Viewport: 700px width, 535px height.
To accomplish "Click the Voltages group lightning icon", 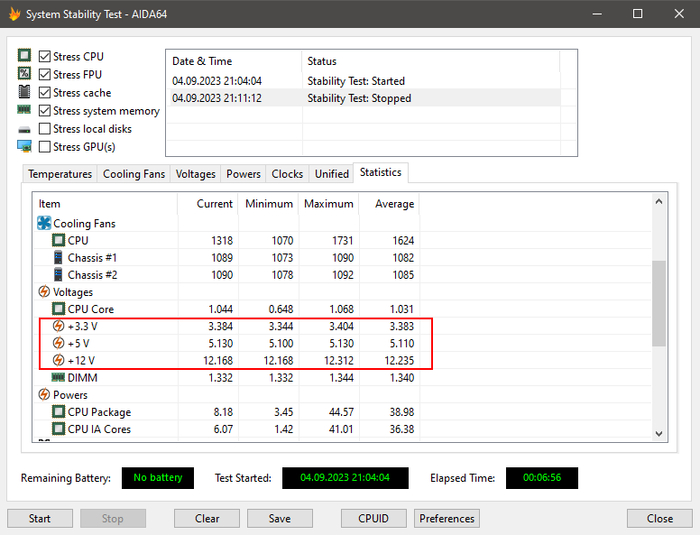I will click(44, 292).
